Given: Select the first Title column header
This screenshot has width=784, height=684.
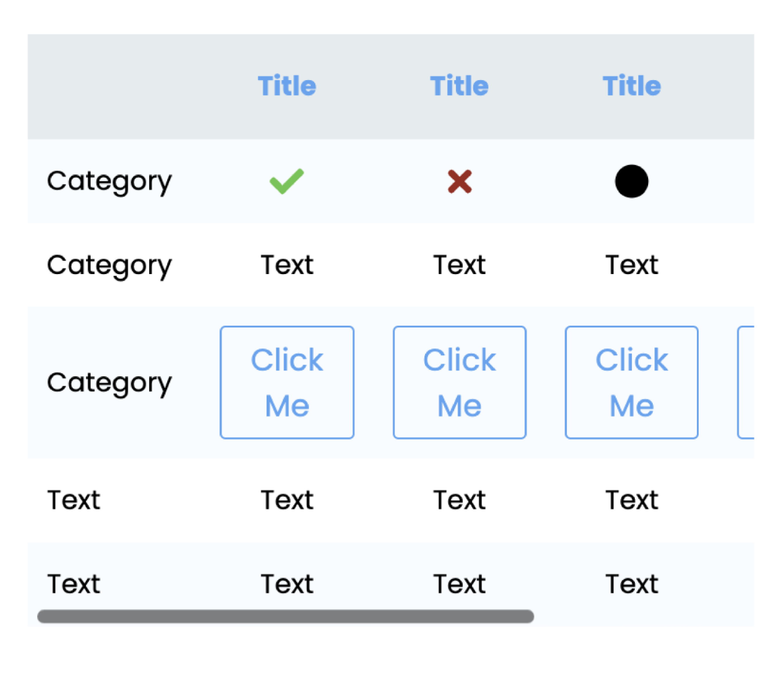Looking at the screenshot, I should coord(287,86).
